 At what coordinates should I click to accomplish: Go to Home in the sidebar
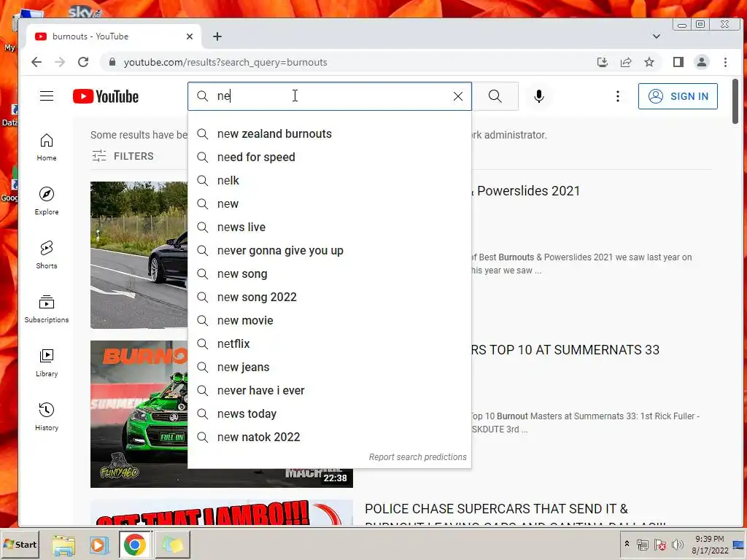[47, 147]
